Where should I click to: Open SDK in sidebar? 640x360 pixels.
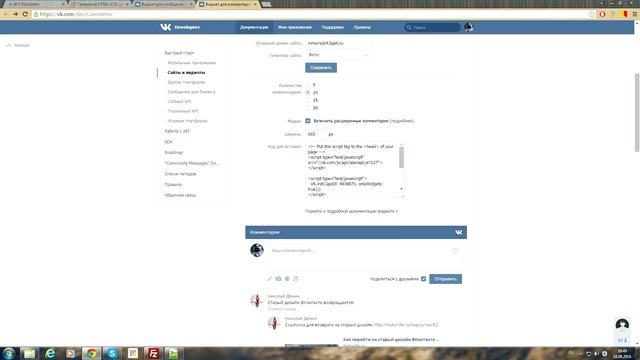pyautogui.click(x=168, y=142)
